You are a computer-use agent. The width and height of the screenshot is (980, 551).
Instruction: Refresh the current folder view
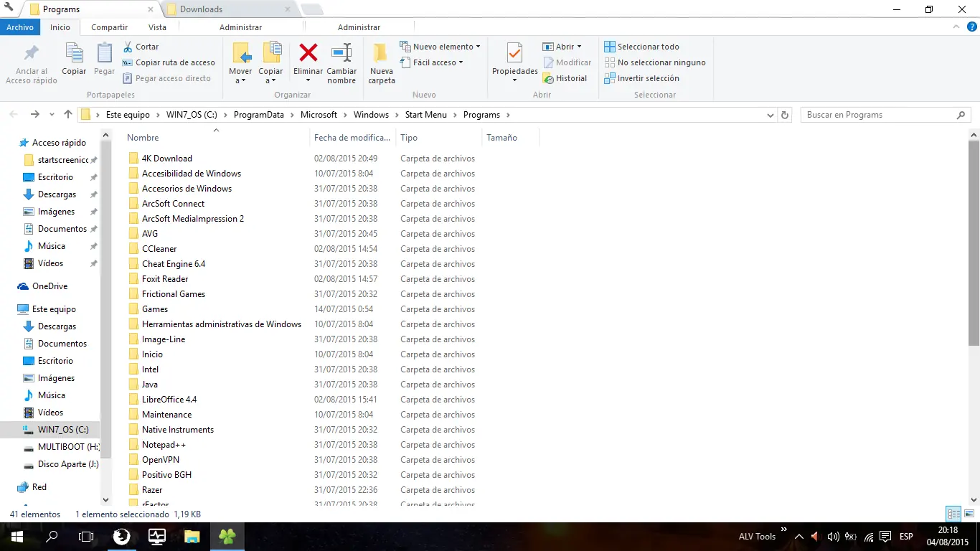tap(785, 115)
